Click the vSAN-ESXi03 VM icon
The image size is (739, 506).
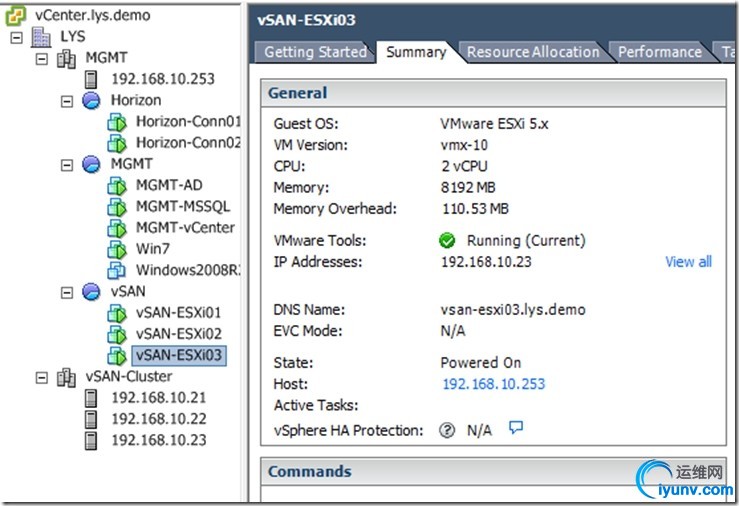117,356
